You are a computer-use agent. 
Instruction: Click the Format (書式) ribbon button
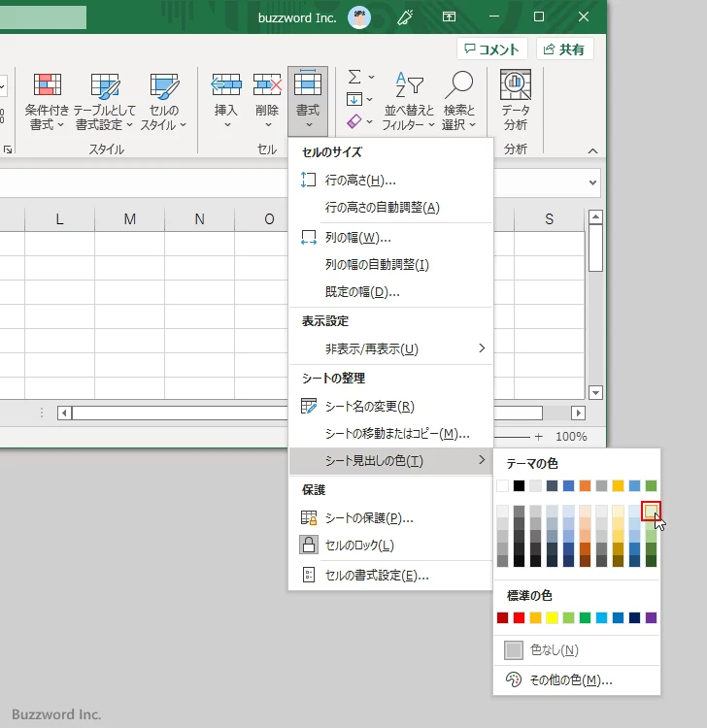pyautogui.click(x=308, y=101)
